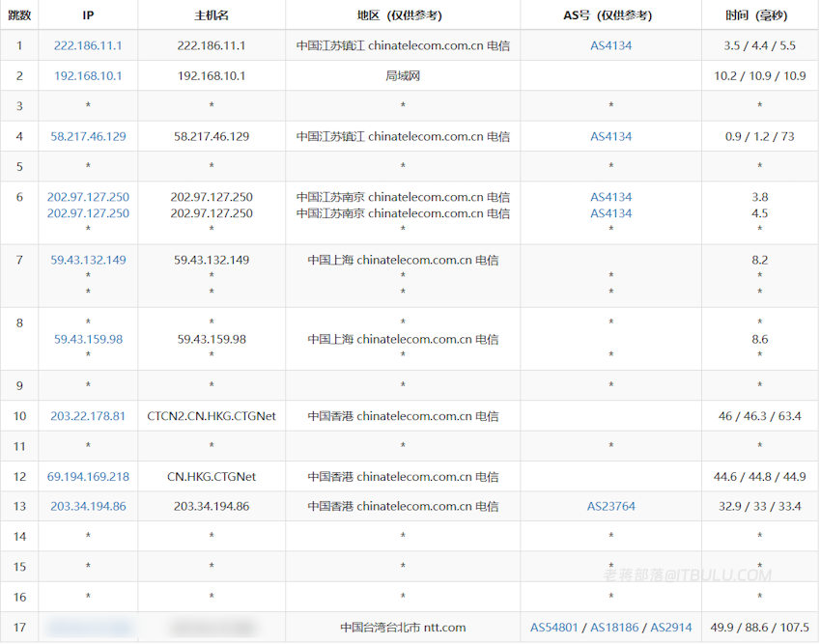
Task: Click the AS号 (仅供参考) column header
Action: [608, 15]
